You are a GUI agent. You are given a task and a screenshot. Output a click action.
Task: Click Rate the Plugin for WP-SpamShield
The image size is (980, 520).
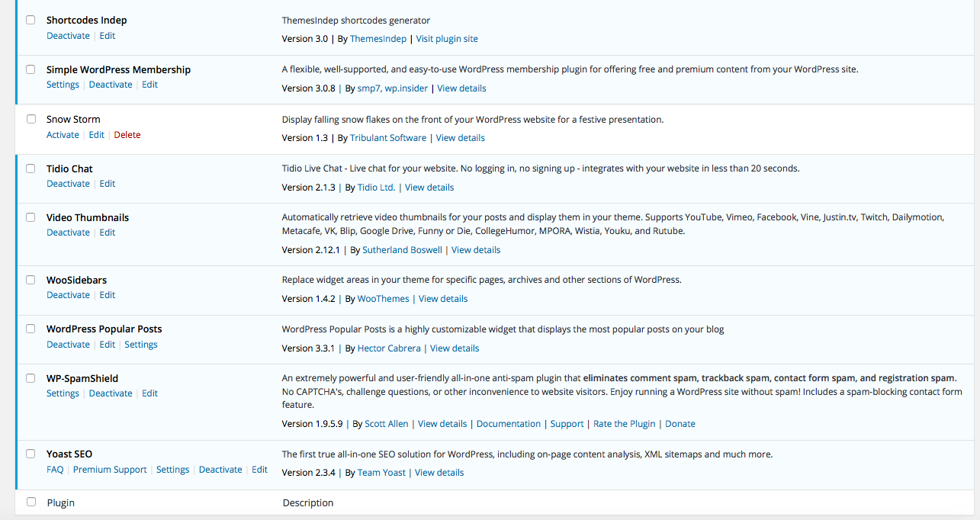[625, 424]
